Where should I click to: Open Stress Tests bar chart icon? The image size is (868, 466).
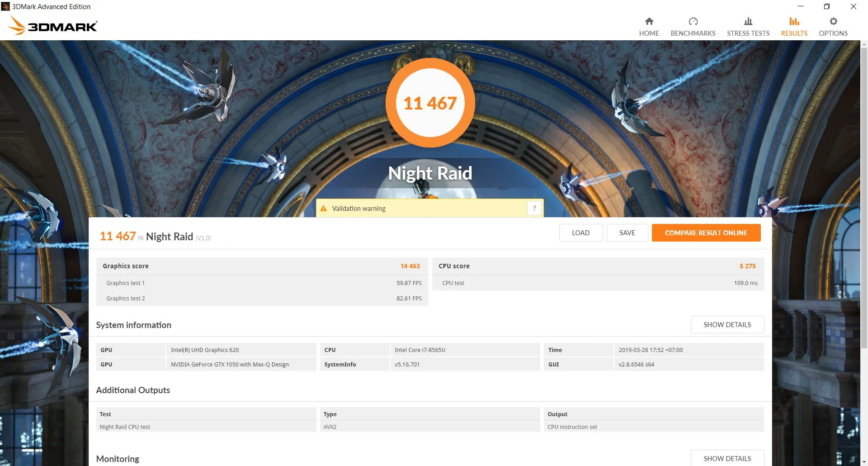[748, 21]
